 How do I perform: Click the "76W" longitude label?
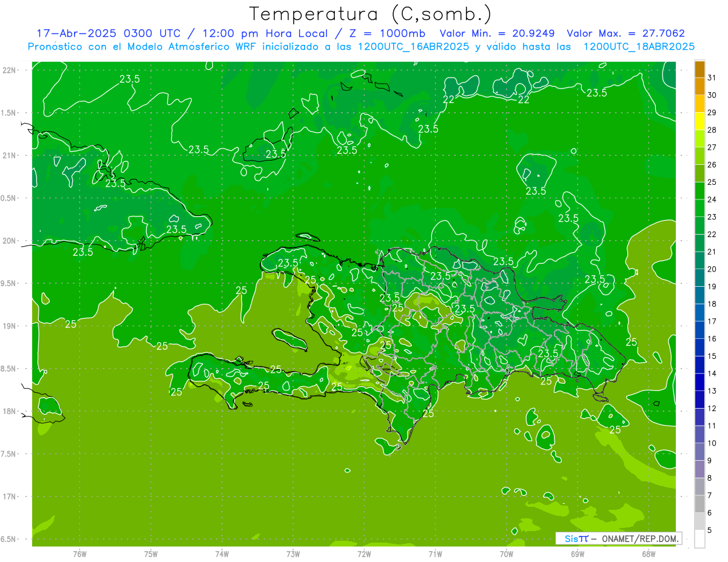(79, 554)
